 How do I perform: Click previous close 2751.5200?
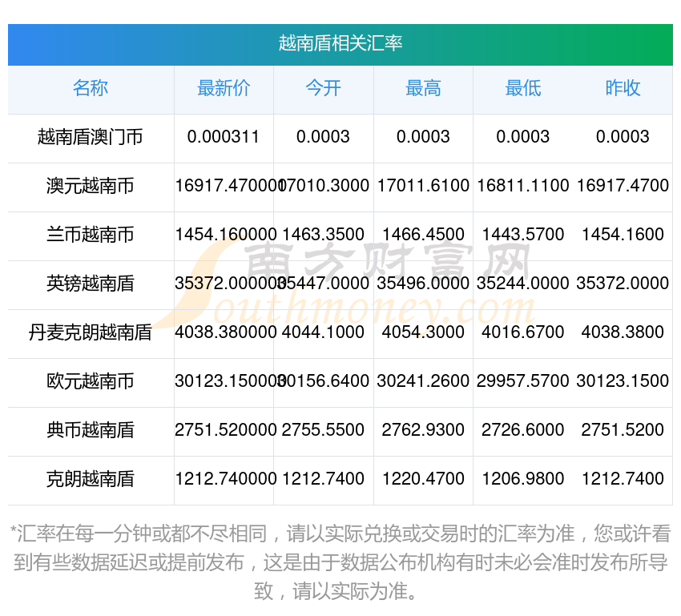623,430
